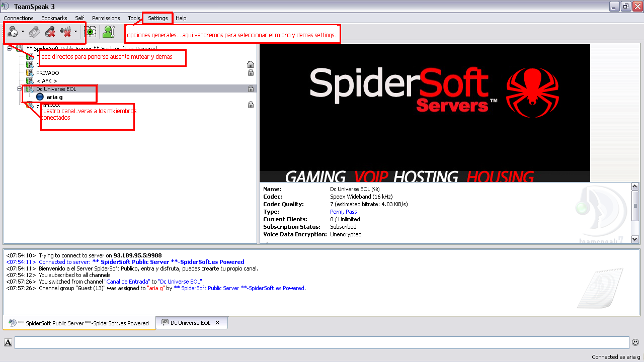Collapse the Dc Universe EOL channel
This screenshot has width=644, height=362.
[20, 89]
